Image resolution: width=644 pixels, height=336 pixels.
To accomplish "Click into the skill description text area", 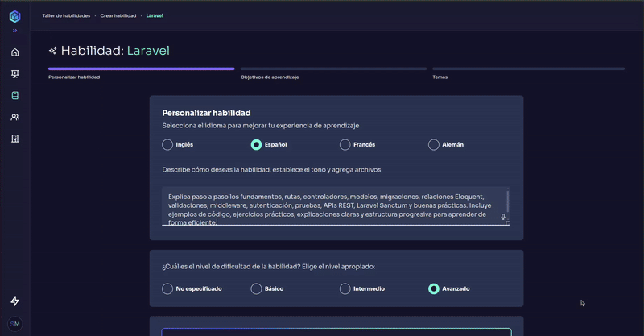I will tap(330, 206).
